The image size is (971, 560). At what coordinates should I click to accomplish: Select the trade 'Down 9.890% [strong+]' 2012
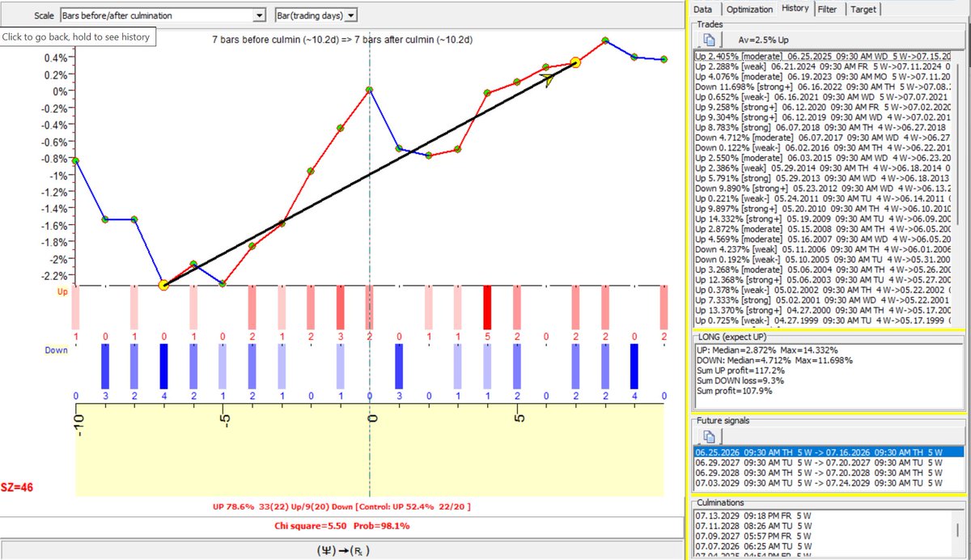point(822,188)
